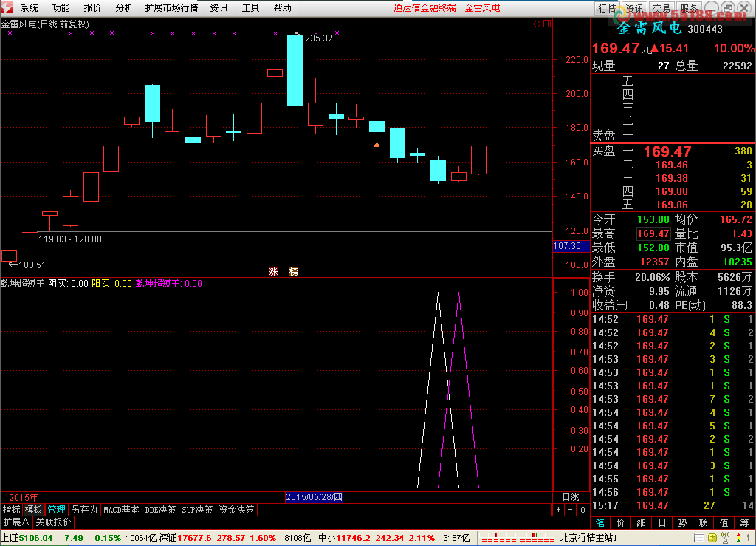Zoom in chart with the plus button
This screenshot has width=756, height=546.
pyautogui.click(x=558, y=509)
